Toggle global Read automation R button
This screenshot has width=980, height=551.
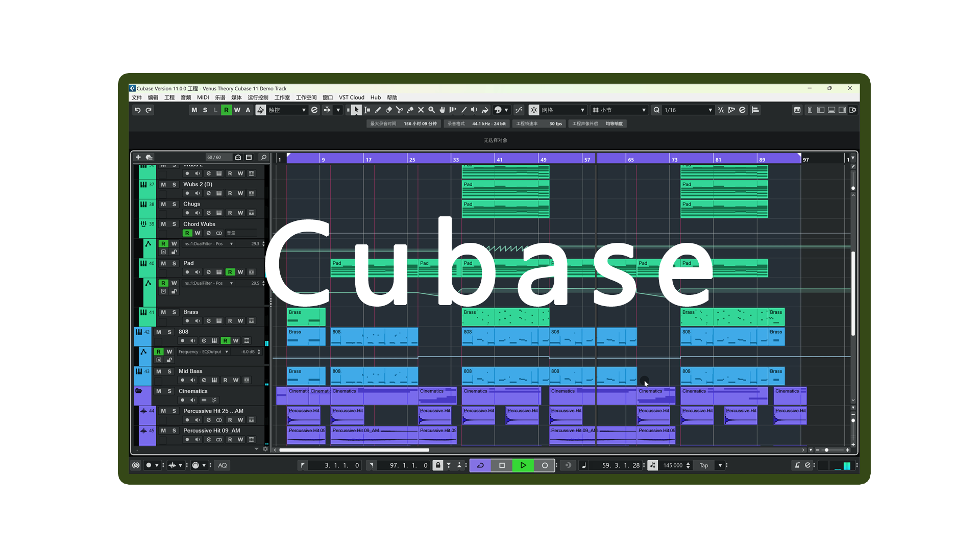(x=226, y=110)
